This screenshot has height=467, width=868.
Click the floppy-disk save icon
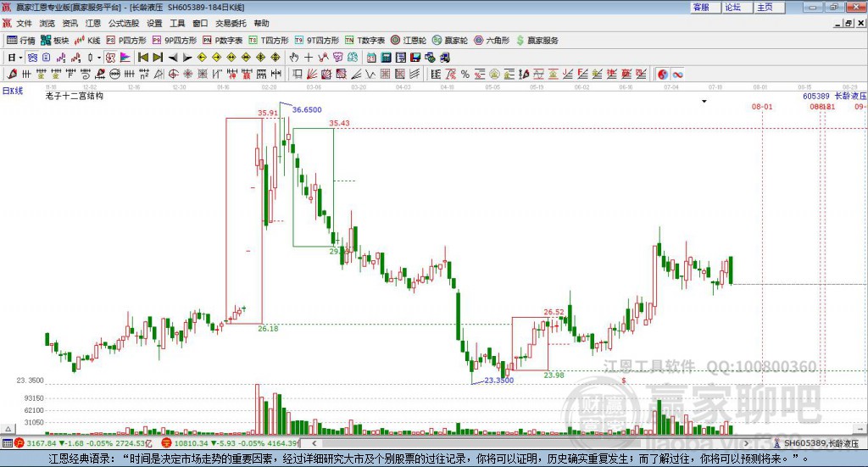tap(415, 58)
